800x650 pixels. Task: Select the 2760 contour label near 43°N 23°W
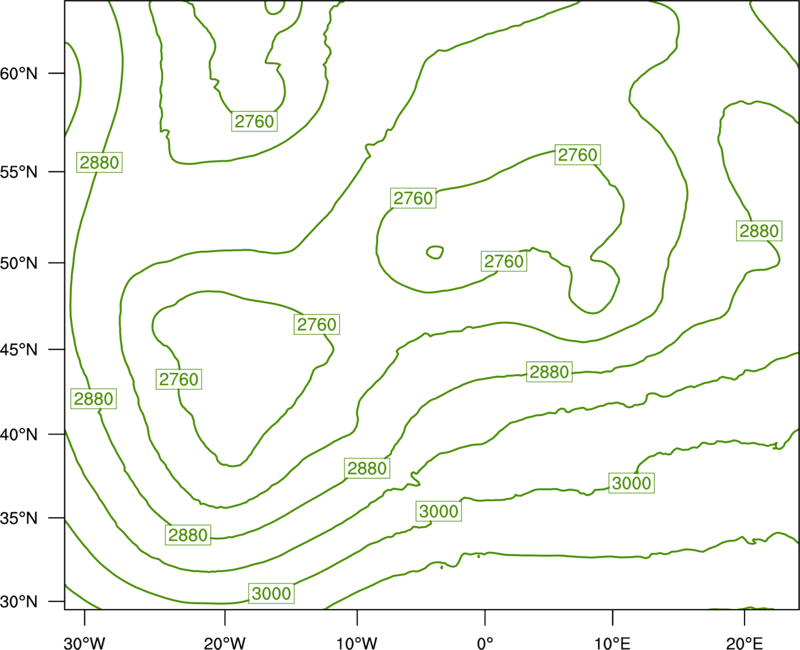pyautogui.click(x=179, y=380)
